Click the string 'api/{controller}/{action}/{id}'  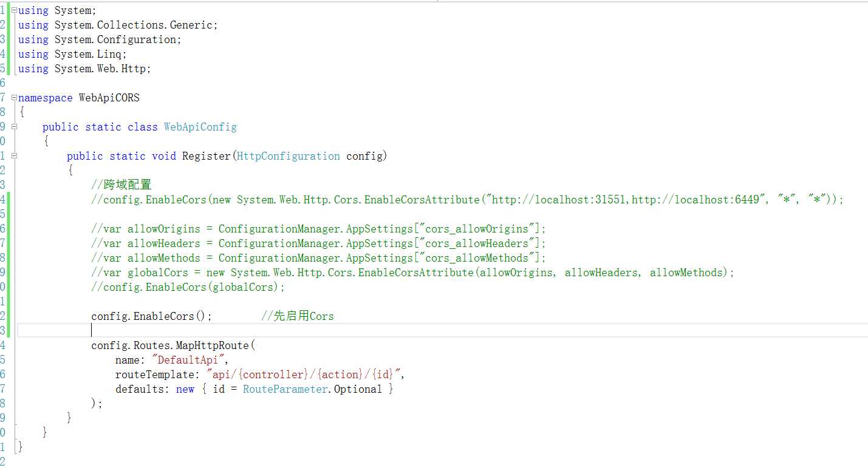click(304, 375)
